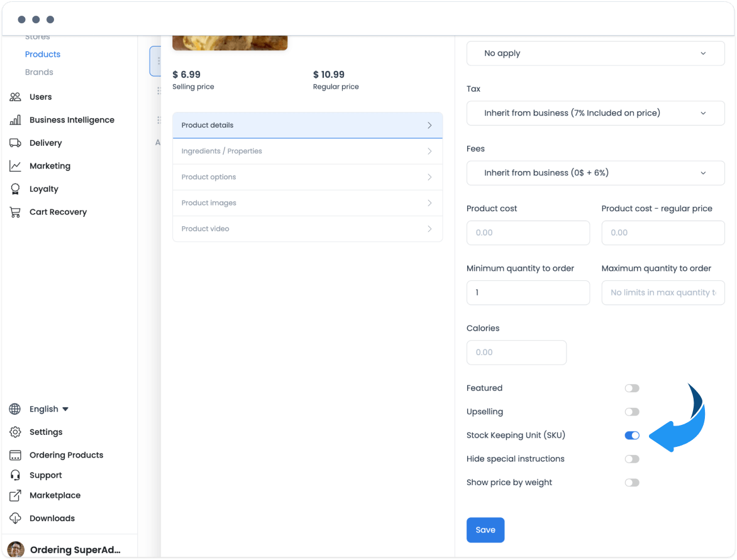Click the product photo thumbnail

[x=230, y=43]
